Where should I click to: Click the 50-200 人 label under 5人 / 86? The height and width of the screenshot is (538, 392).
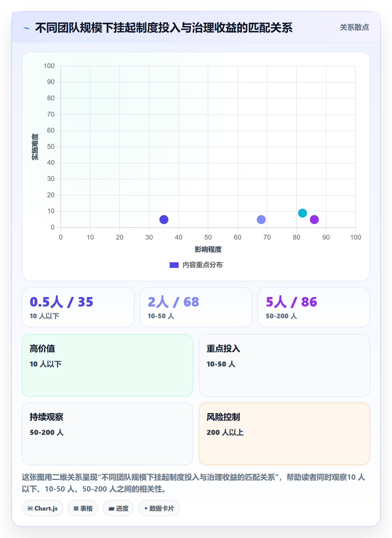tap(281, 316)
